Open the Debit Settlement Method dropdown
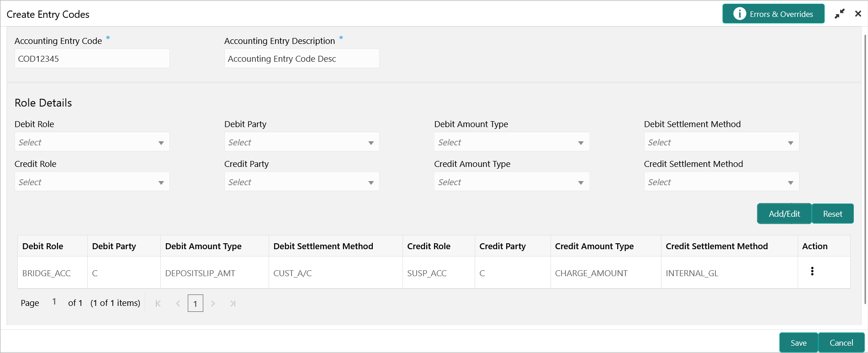Image resolution: width=868 pixels, height=353 pixels. click(x=721, y=142)
